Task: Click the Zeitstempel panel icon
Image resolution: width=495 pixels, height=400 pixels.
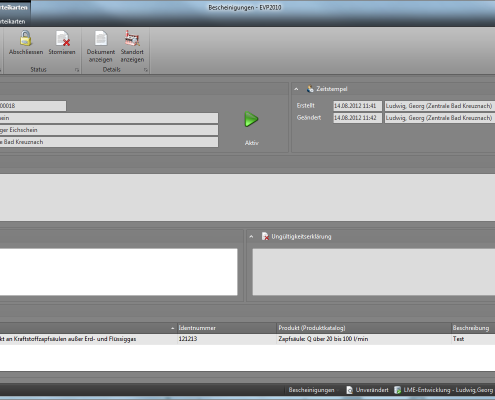Action: (x=310, y=89)
